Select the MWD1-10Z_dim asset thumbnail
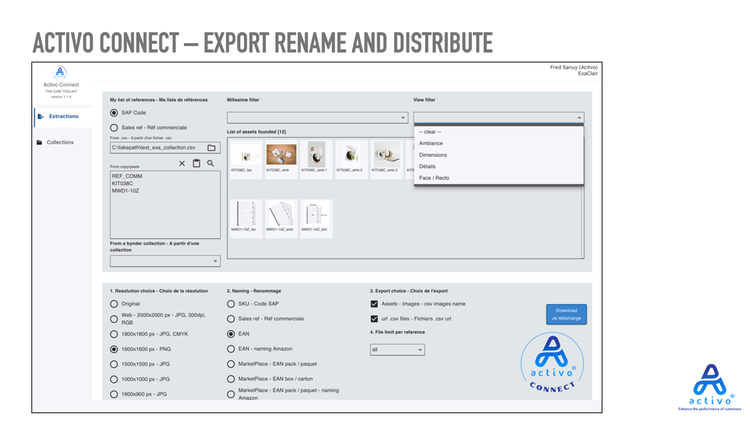Screen dimensions: 750x422 [316, 218]
